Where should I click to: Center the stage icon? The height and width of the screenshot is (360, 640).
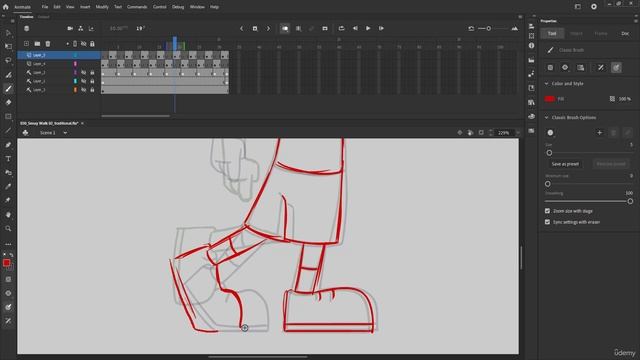(460, 133)
